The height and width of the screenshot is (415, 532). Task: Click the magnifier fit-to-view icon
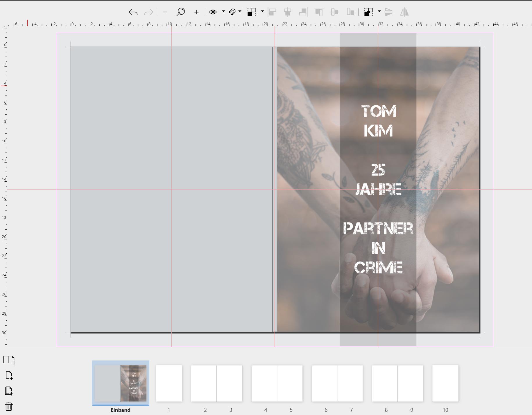tap(180, 12)
